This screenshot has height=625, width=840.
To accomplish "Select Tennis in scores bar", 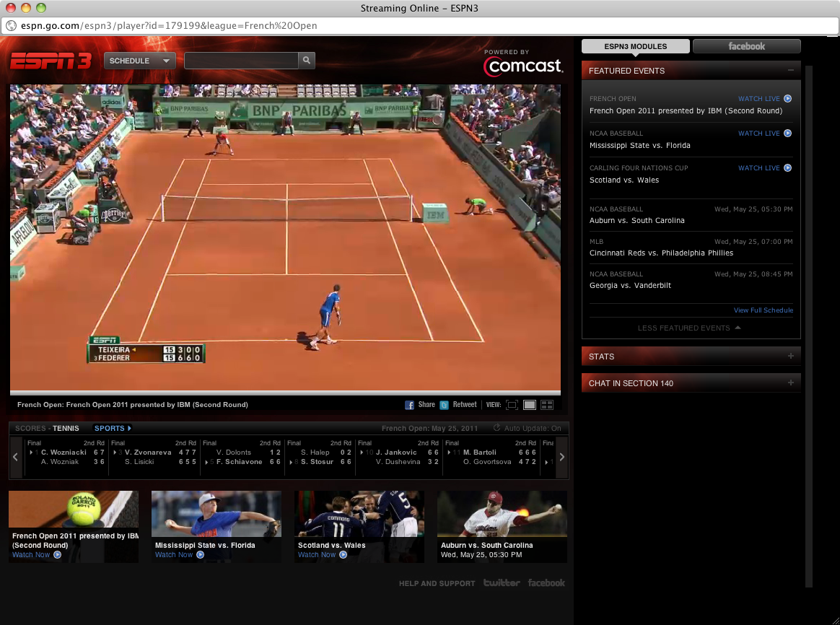I will coord(66,429).
